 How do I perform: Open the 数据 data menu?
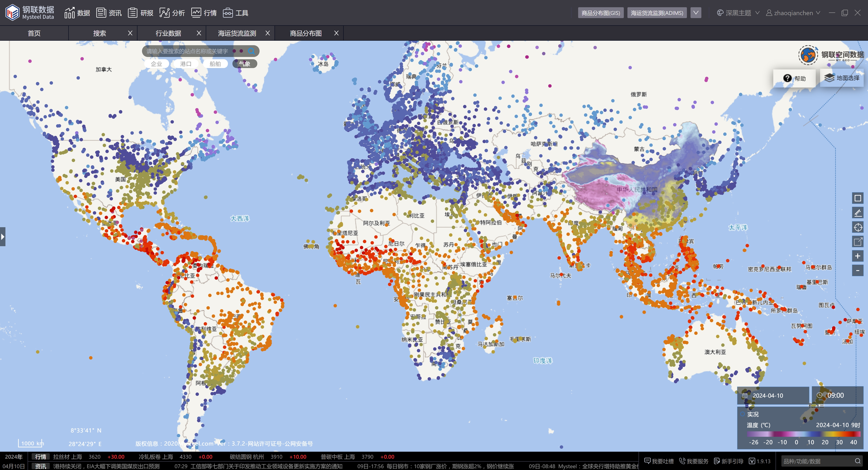(77, 13)
